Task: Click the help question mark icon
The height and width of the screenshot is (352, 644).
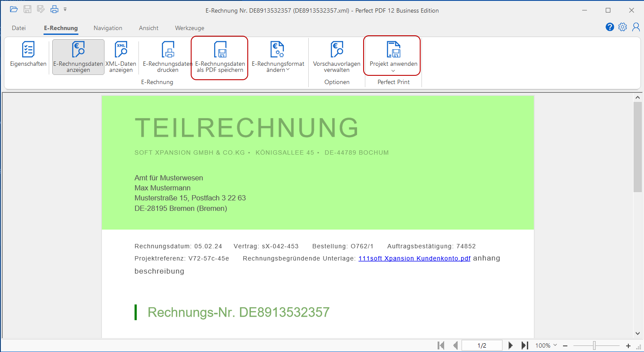Action: [x=609, y=27]
